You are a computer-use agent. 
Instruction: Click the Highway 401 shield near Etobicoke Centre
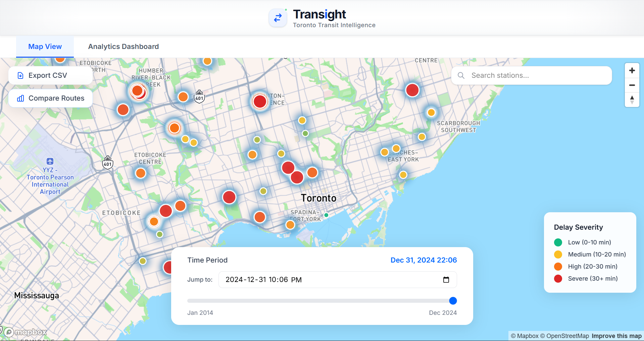(x=108, y=163)
